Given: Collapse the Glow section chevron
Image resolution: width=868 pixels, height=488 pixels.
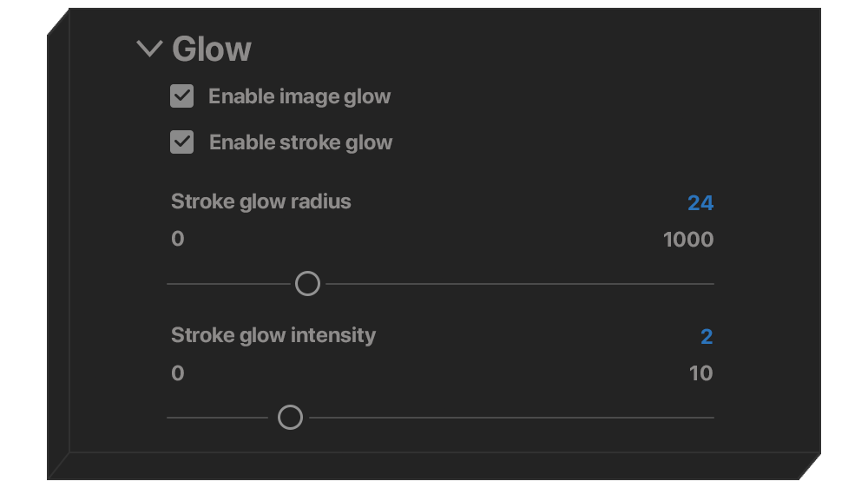Looking at the screenshot, I should coord(149,49).
